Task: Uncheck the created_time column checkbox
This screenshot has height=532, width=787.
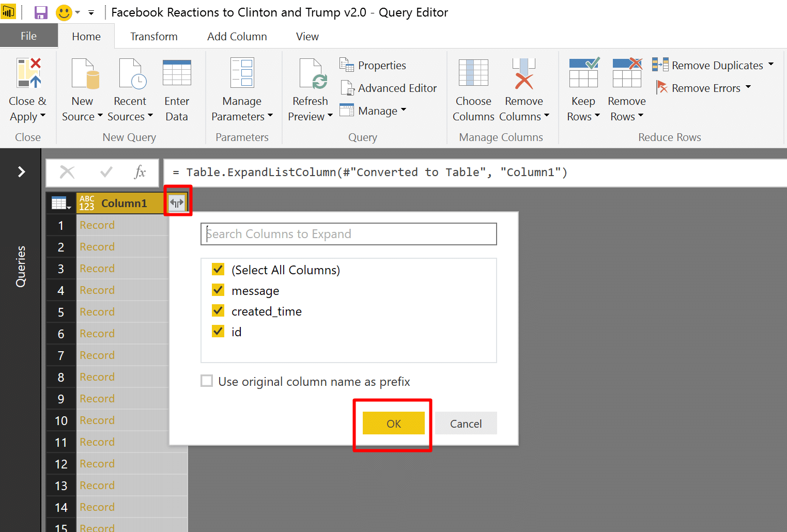Action: tap(218, 311)
